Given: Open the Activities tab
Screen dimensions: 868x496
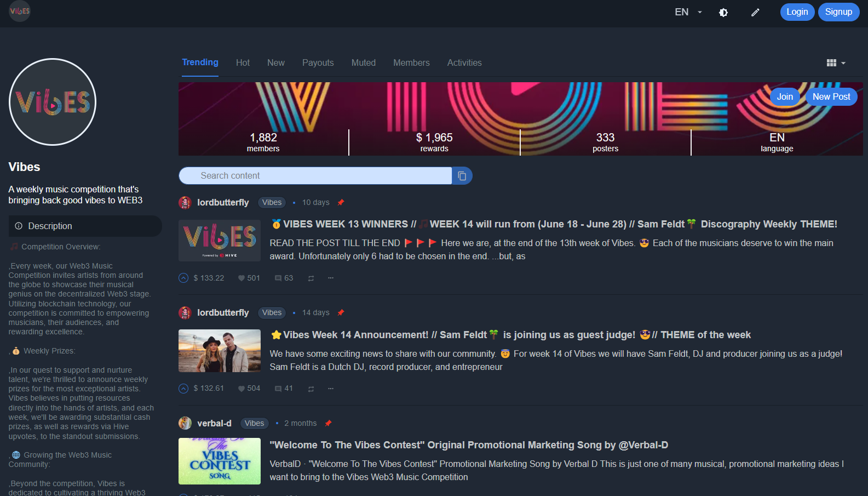Looking at the screenshot, I should click(464, 63).
